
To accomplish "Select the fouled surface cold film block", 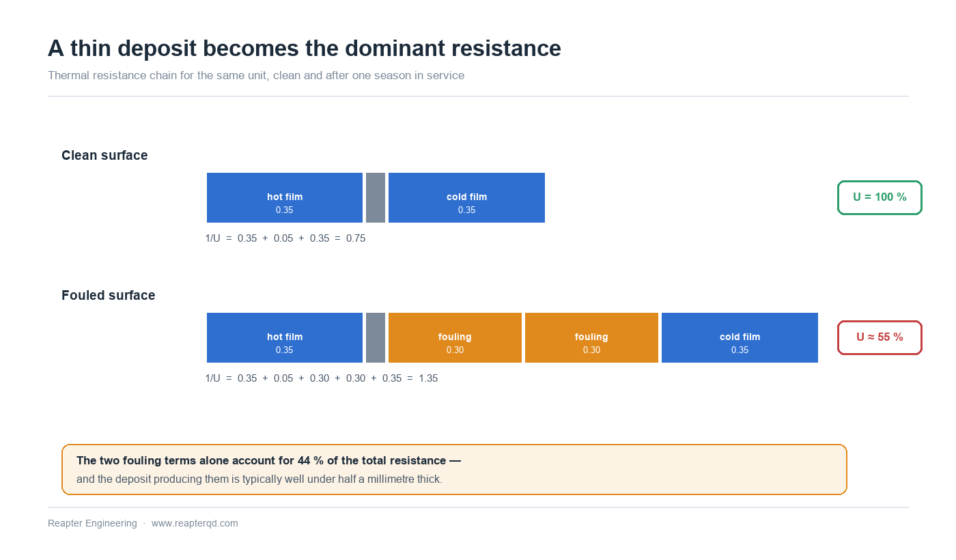I will point(740,337).
